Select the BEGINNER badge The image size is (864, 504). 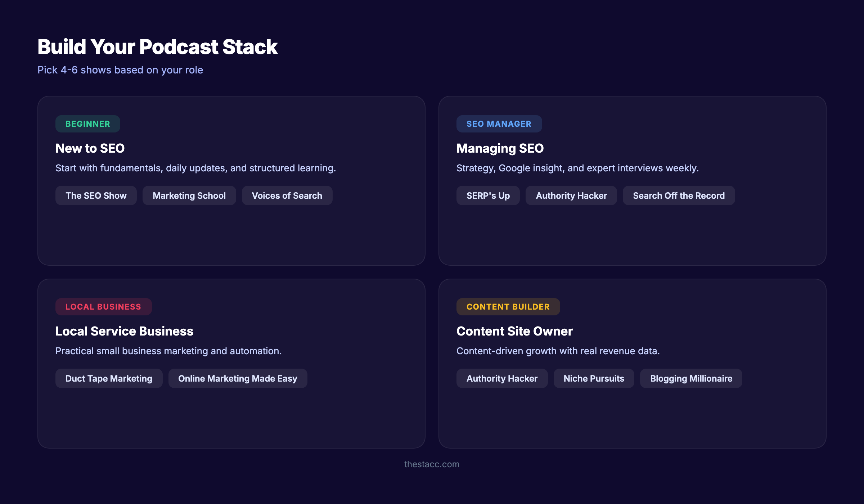(x=87, y=123)
